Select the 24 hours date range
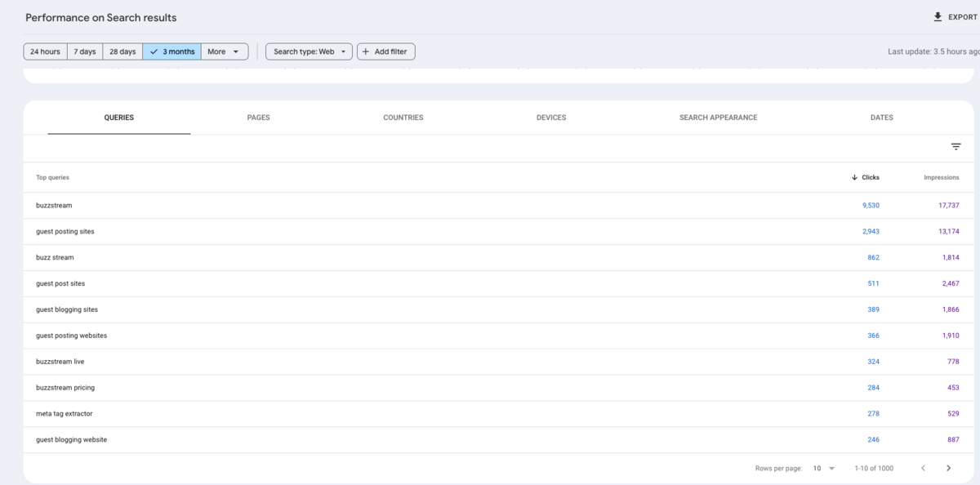The image size is (980, 485). (45, 51)
